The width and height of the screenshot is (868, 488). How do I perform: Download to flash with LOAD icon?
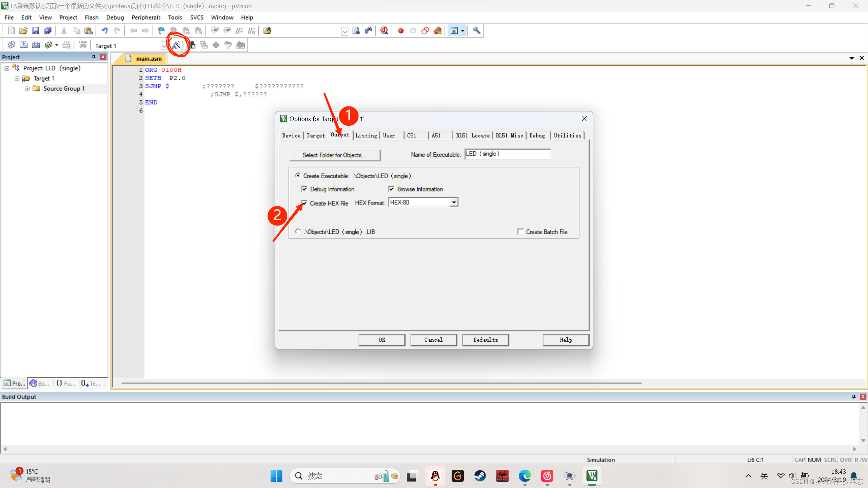(83, 45)
